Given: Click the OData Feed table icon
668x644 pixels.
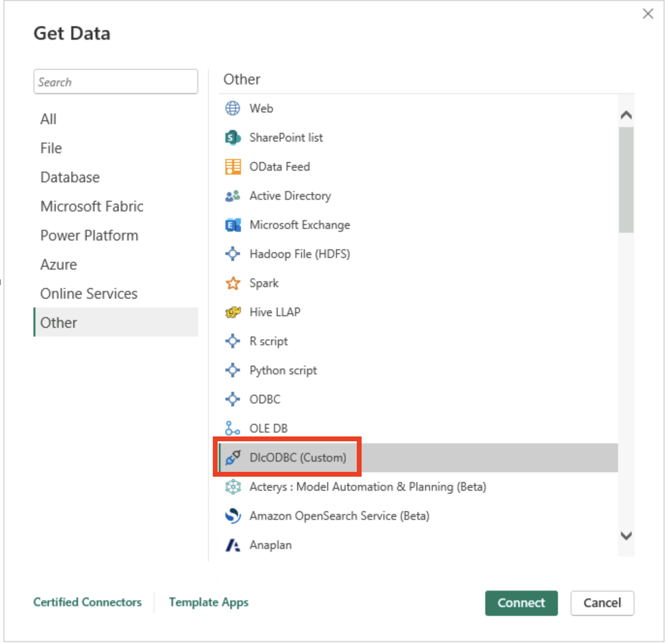Looking at the screenshot, I should click(233, 167).
